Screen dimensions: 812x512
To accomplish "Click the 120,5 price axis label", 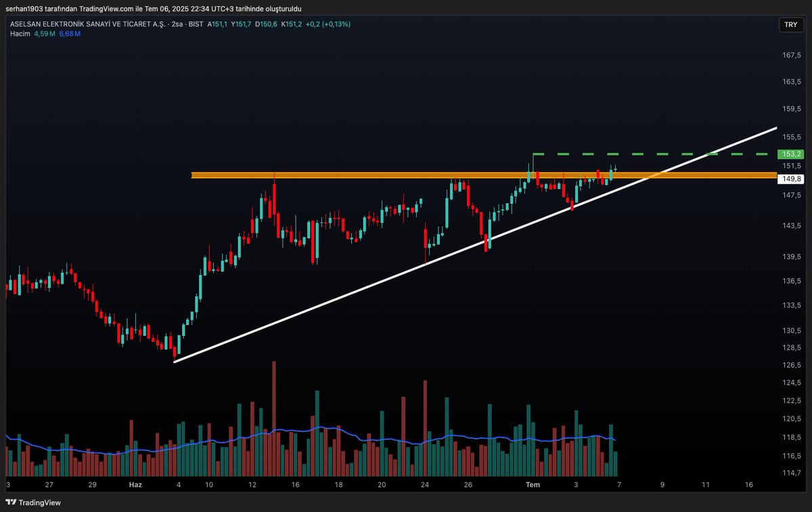I will [x=791, y=419].
